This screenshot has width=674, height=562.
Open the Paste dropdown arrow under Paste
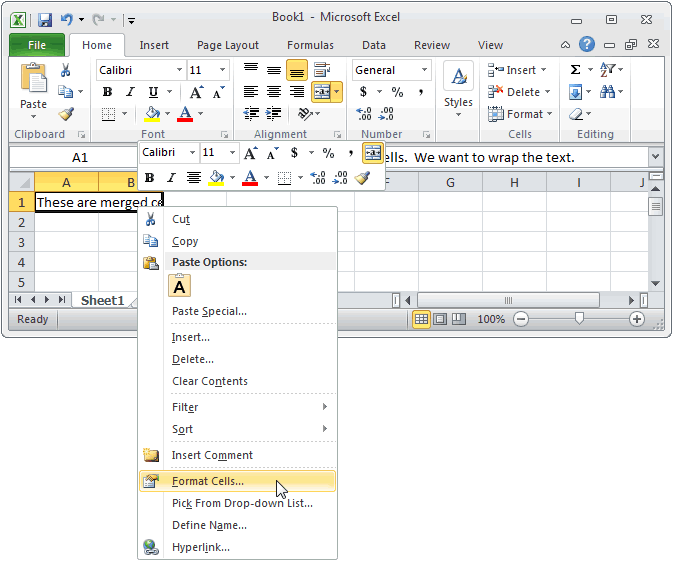34,117
